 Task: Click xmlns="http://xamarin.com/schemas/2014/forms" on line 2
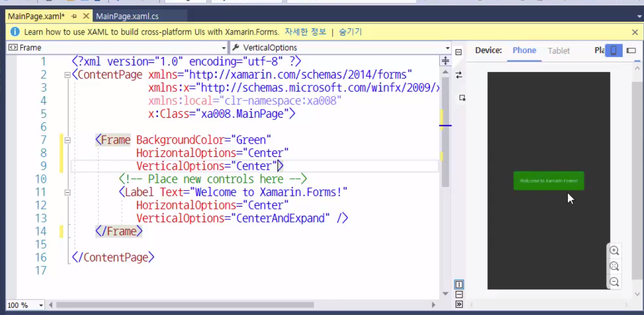pyautogui.click(x=280, y=75)
